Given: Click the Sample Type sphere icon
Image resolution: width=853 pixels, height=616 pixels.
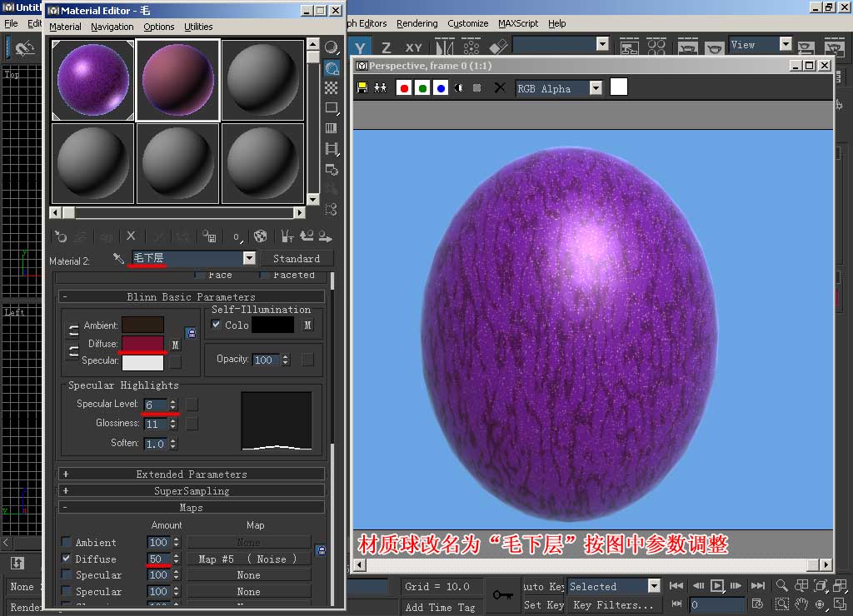Looking at the screenshot, I should tap(332, 47).
